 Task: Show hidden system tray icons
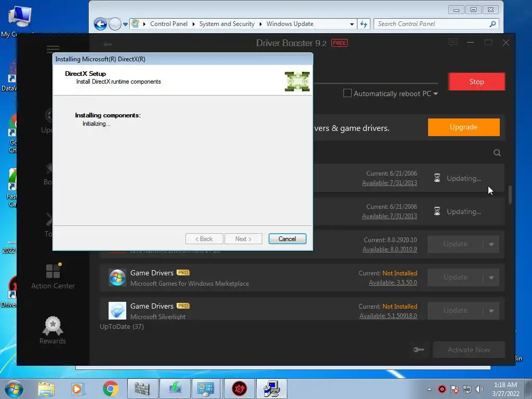(x=430, y=389)
